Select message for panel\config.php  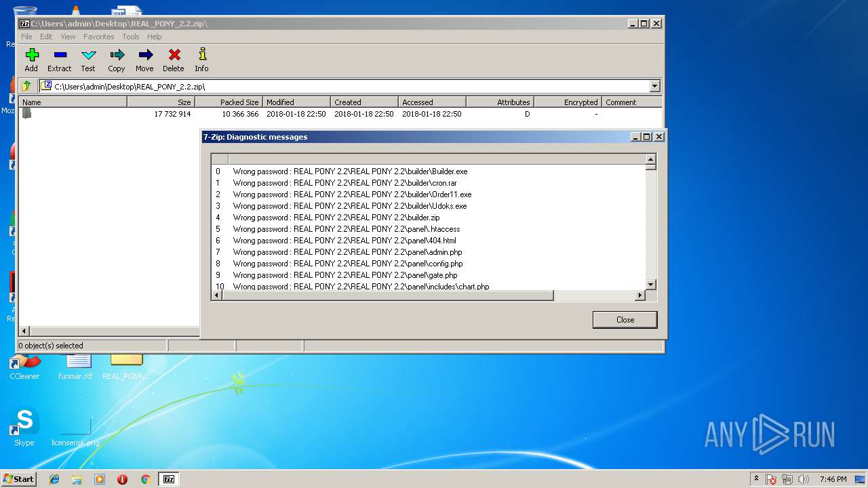point(429,264)
